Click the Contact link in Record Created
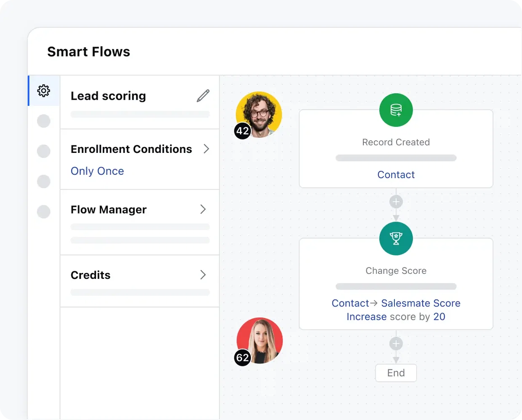Image resolution: width=522 pixels, height=420 pixels. tap(396, 175)
